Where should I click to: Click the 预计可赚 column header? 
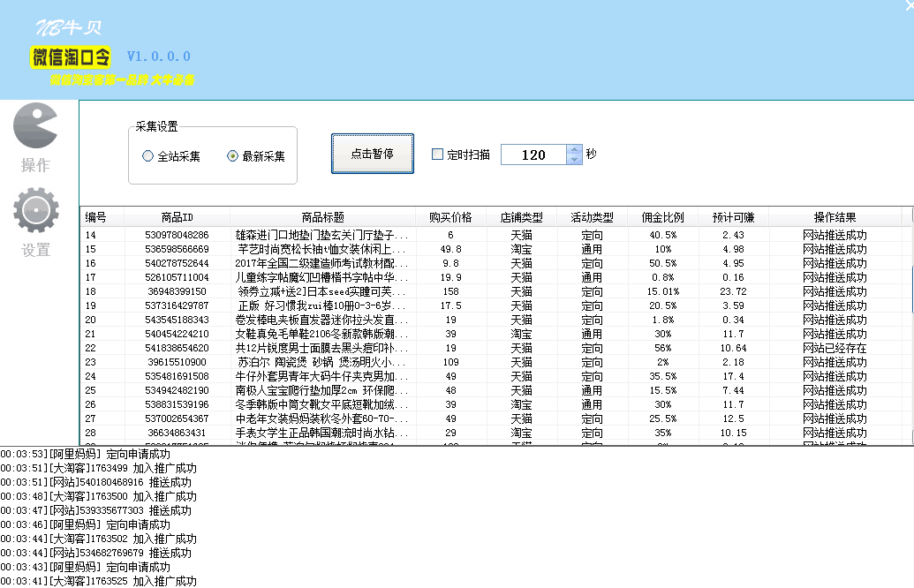733,217
